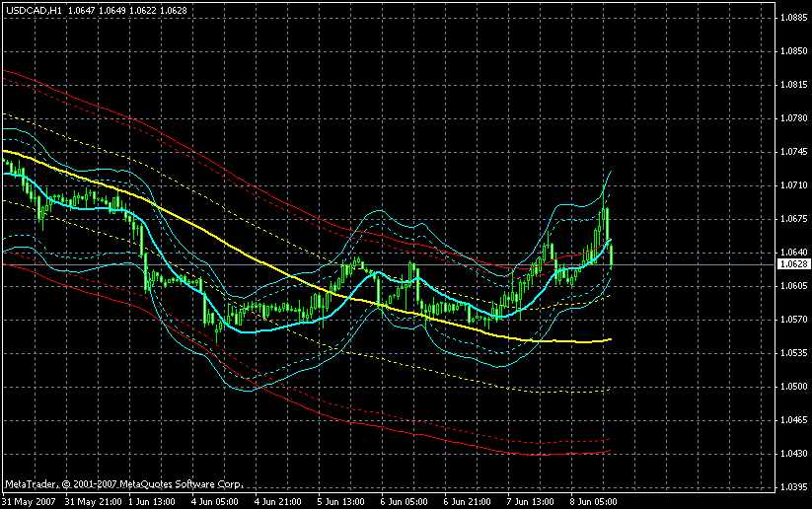Click the 1.0535 price axis label
The height and width of the screenshot is (509, 812).
click(x=793, y=353)
